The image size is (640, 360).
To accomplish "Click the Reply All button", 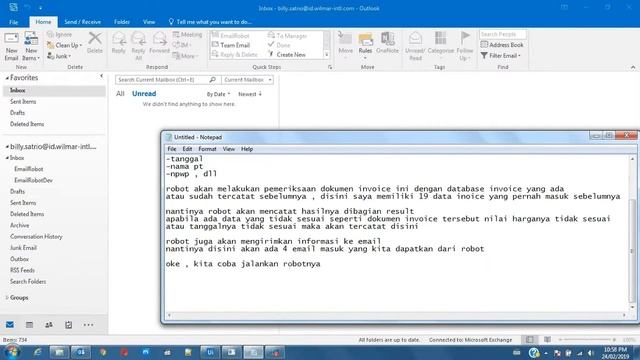I will (x=138, y=46).
